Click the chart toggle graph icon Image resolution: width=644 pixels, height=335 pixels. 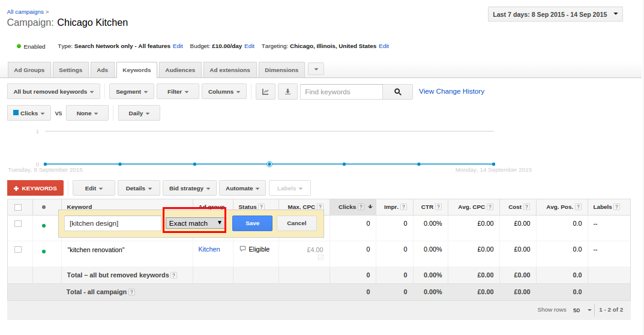click(x=265, y=92)
